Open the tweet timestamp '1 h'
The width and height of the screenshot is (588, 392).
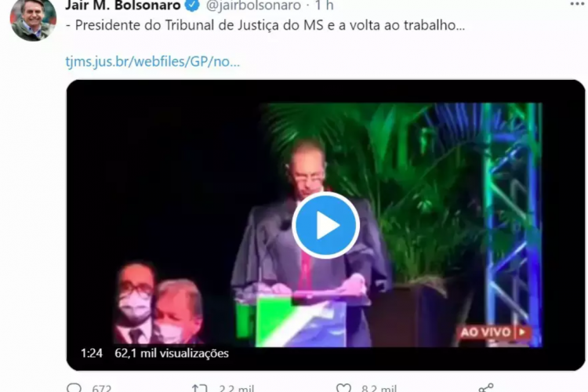(324, 5)
